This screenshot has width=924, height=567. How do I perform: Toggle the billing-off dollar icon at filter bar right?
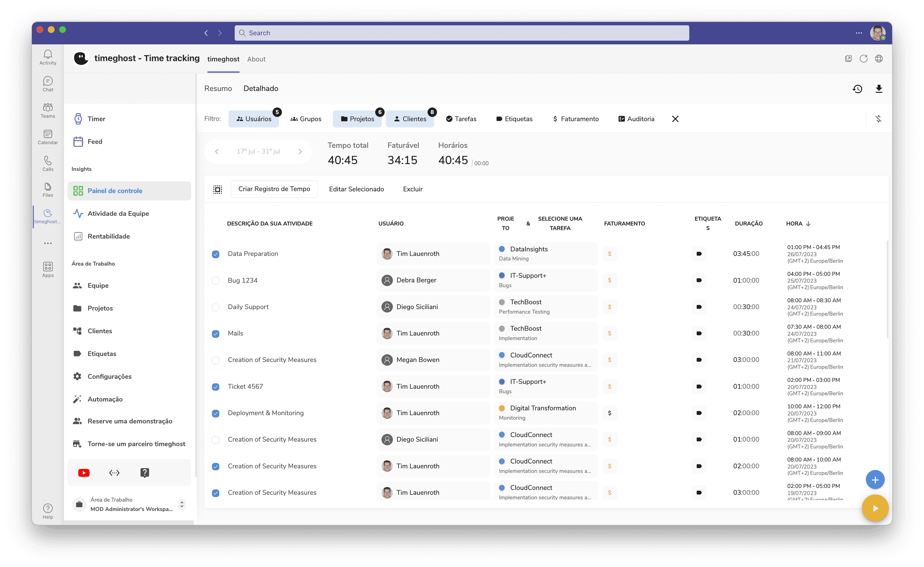point(878,119)
